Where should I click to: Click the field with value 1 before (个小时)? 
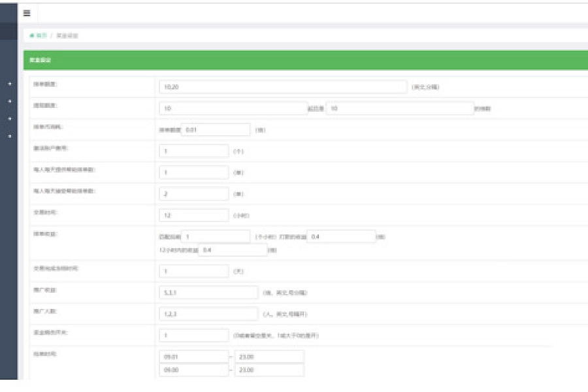(216, 237)
